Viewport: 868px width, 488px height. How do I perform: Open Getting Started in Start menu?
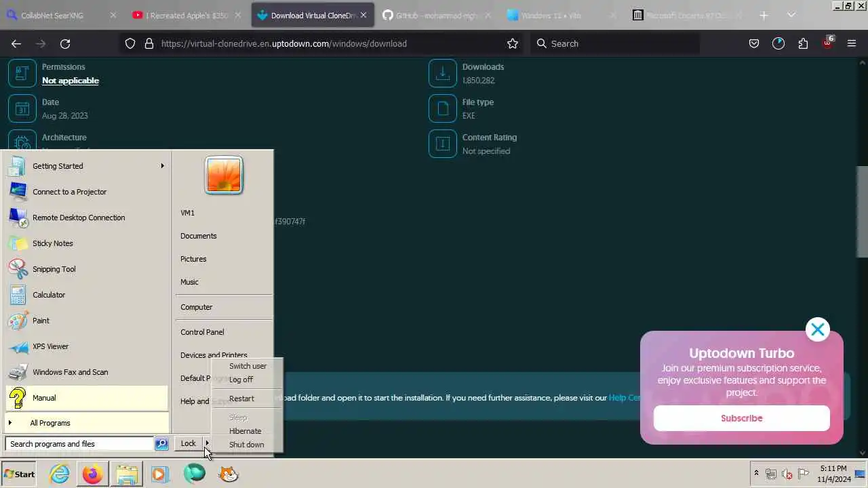87,166
